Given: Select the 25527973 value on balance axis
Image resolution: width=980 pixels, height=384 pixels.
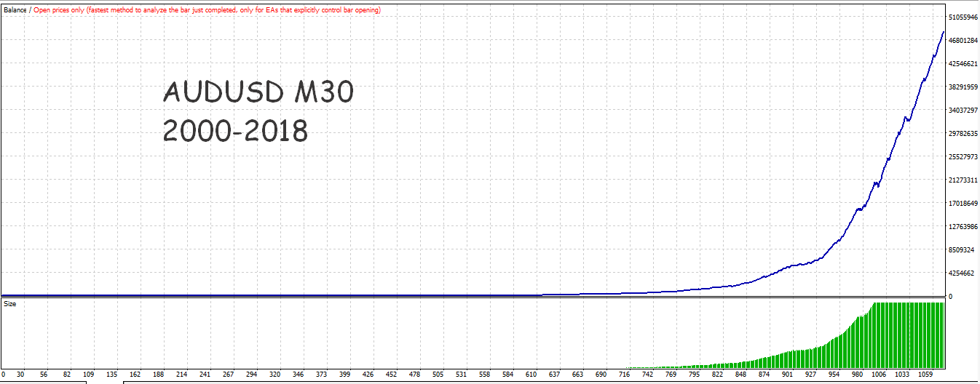Looking at the screenshot, I should point(963,157).
